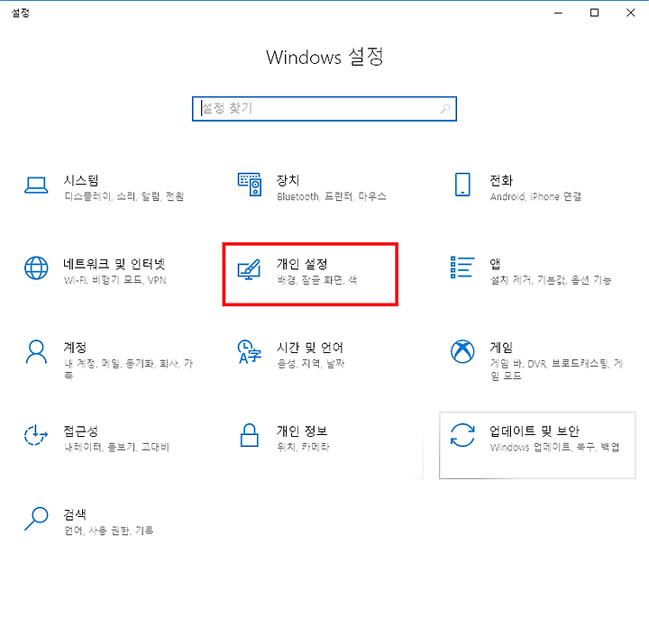This screenshot has height=644, width=649.
Task: Click the 디스플레이, 소리, 알림, 전원 description
Action: coord(123,196)
